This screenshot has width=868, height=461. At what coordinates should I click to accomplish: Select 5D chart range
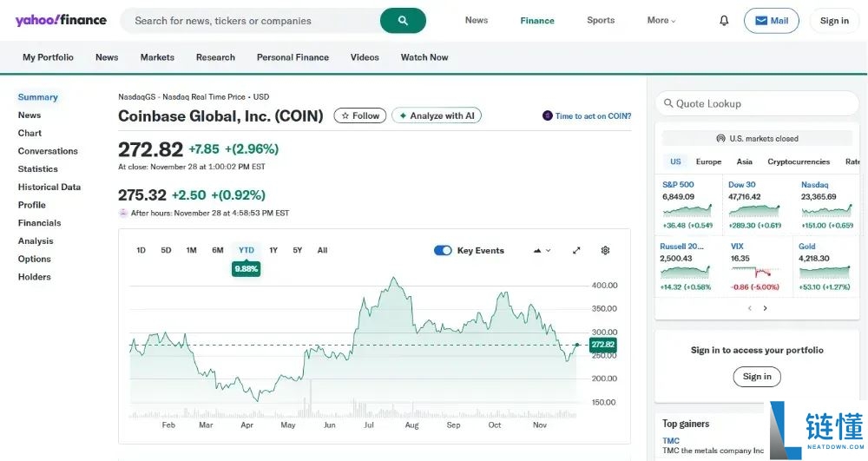[166, 250]
